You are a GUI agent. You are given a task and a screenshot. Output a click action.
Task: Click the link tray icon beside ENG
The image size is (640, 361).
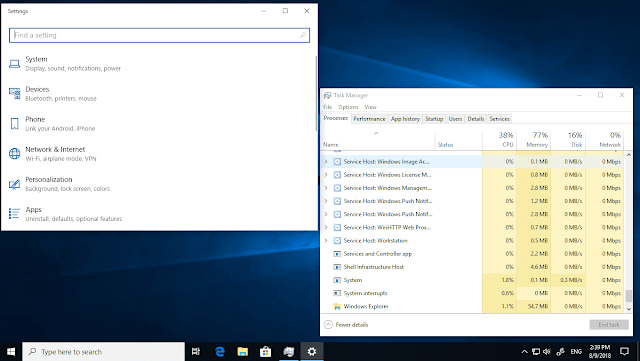(x=560, y=352)
